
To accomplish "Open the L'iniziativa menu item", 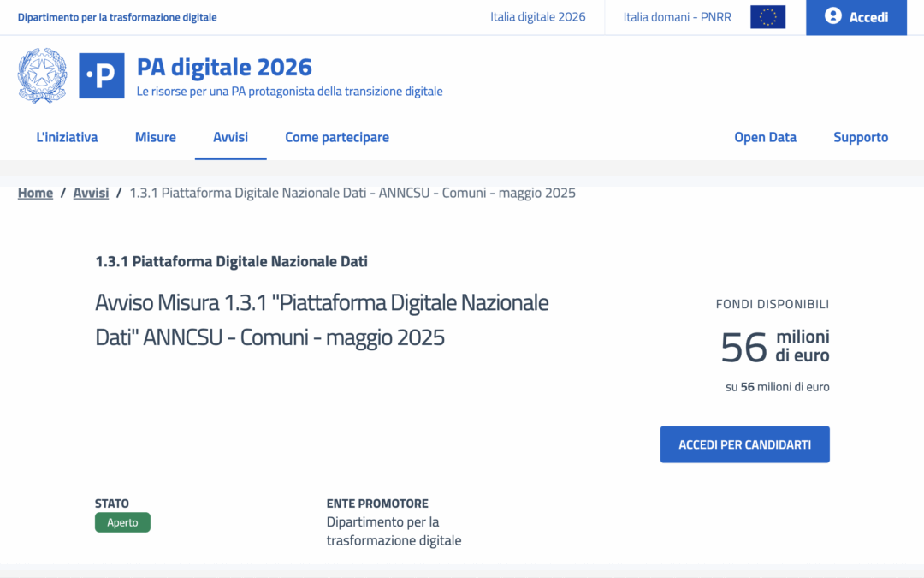I will tap(67, 137).
